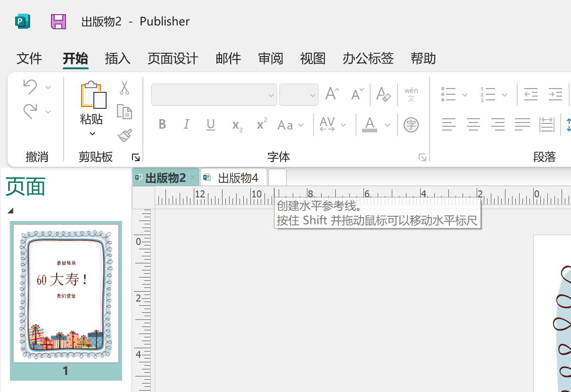This screenshot has width=571, height=392.
Task: Activate the Format Painter brush
Action: [x=124, y=136]
